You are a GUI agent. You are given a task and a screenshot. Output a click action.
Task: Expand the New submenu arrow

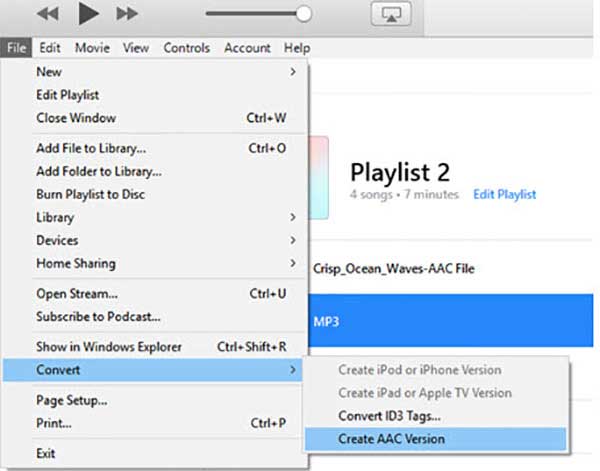pos(293,72)
